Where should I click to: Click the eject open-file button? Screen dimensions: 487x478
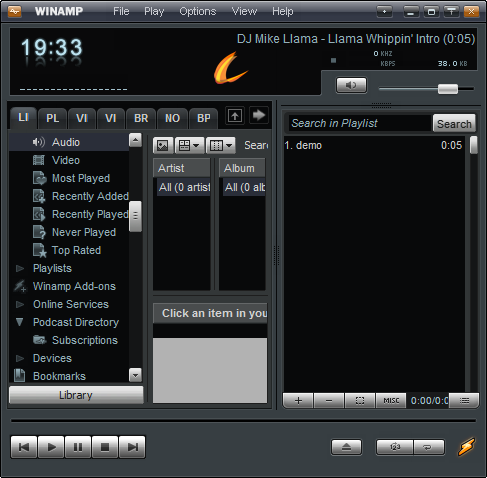[x=346, y=447]
